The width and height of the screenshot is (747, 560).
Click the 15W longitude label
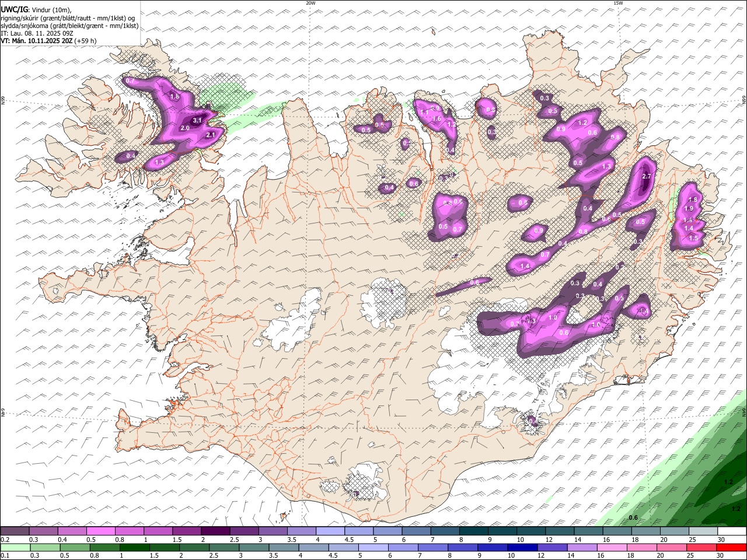click(618, 3)
